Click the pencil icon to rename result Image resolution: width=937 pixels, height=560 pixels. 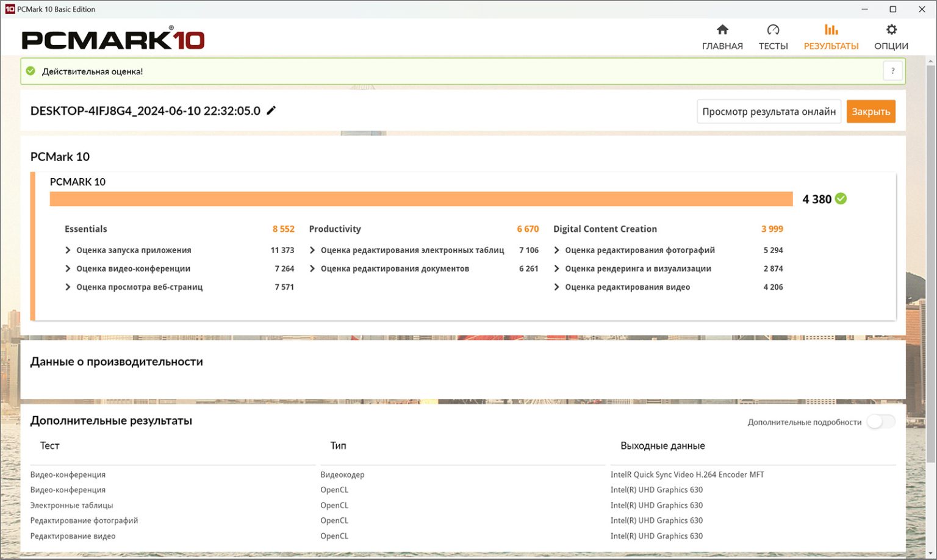click(271, 110)
